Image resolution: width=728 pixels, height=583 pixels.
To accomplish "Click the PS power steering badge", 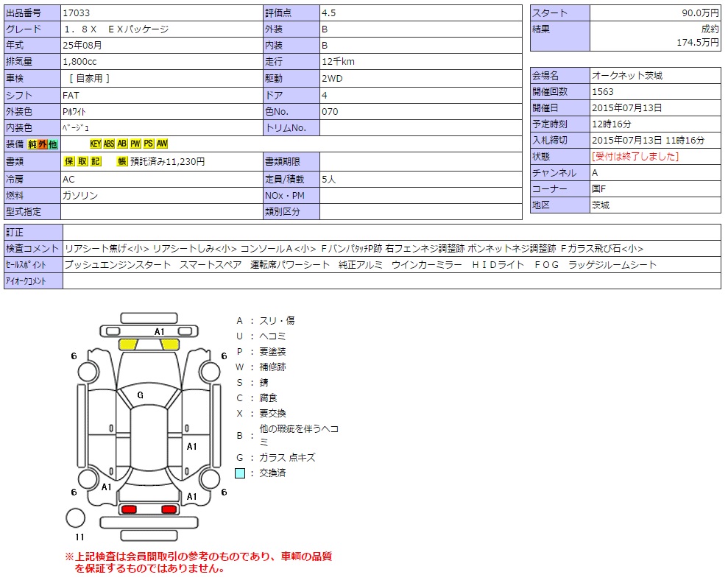I will pyautogui.click(x=149, y=144).
